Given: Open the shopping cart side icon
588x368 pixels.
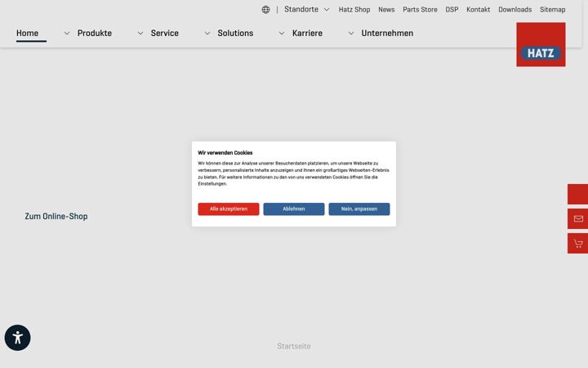Looking at the screenshot, I should click(x=578, y=244).
